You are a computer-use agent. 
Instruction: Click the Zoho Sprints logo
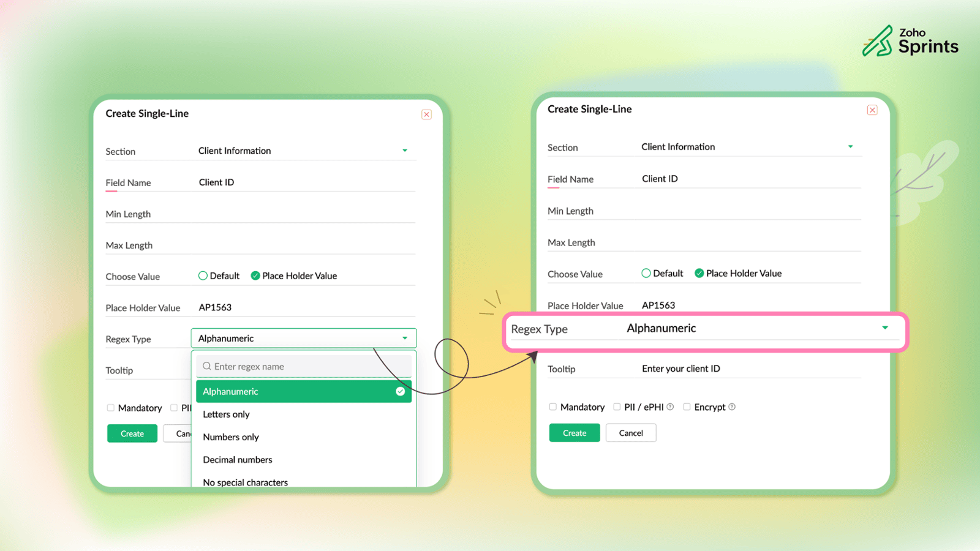point(910,41)
